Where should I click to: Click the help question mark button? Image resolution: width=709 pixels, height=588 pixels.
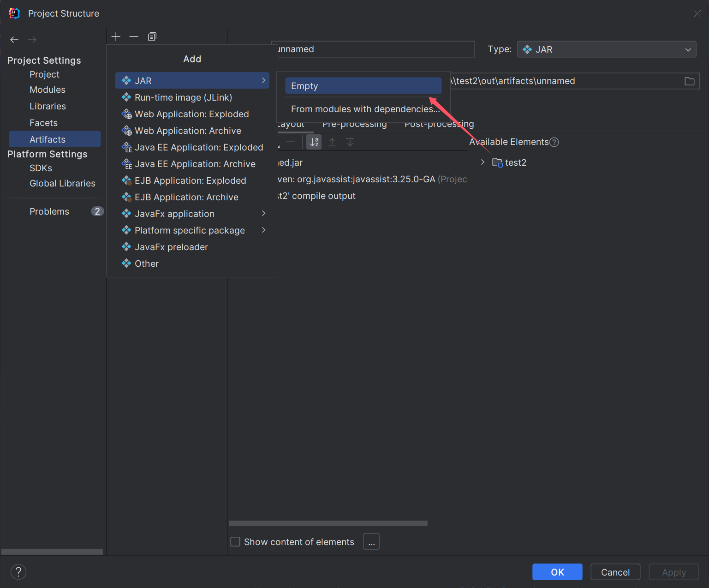pos(18,572)
